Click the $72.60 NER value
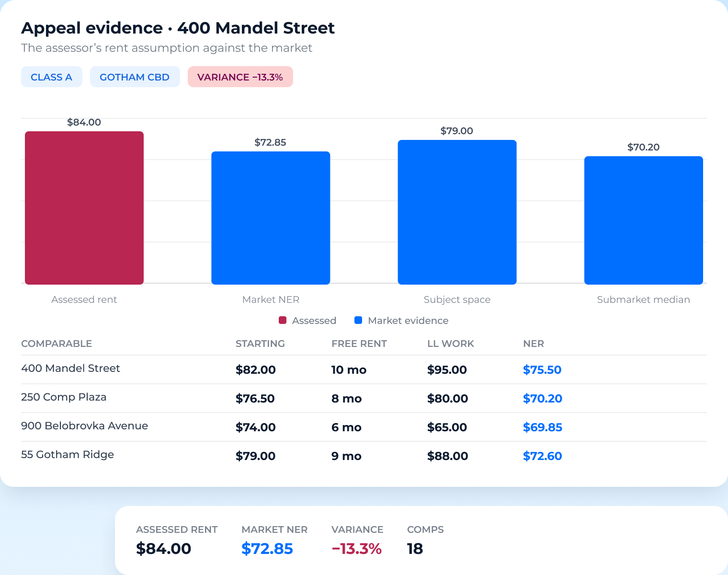The image size is (728, 575). tap(543, 456)
